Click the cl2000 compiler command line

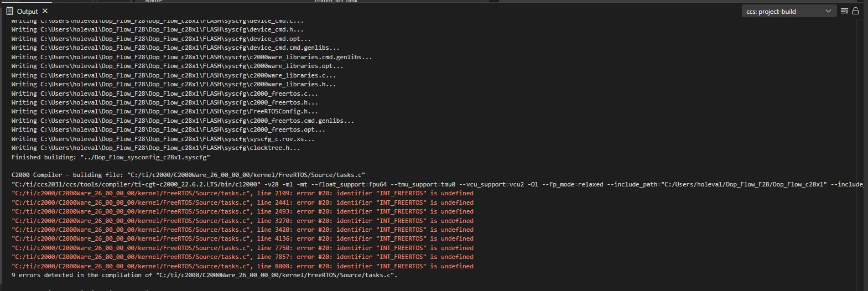point(437,184)
